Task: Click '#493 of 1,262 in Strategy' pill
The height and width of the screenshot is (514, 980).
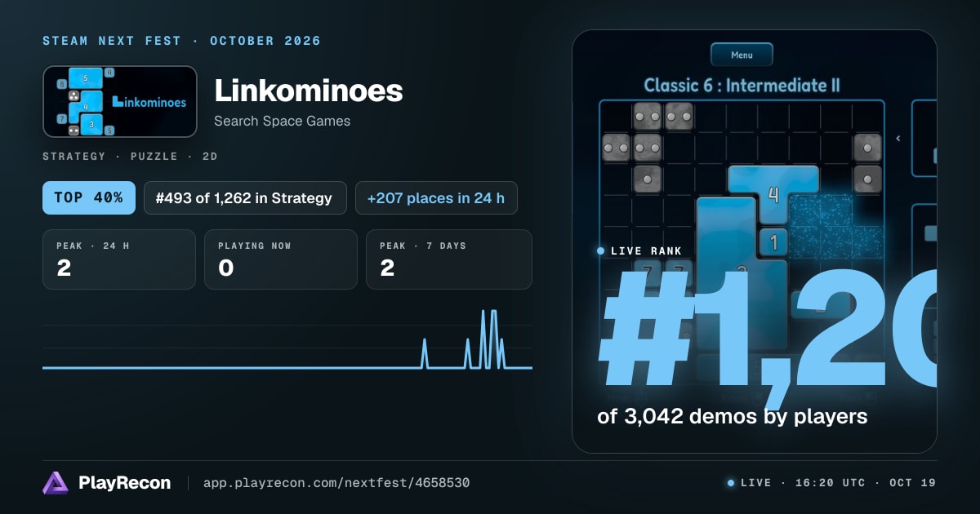Action: pyautogui.click(x=245, y=197)
